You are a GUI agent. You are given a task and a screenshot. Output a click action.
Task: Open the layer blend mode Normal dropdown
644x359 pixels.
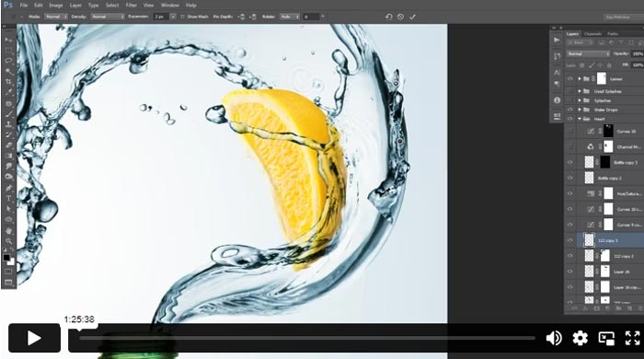(x=588, y=53)
